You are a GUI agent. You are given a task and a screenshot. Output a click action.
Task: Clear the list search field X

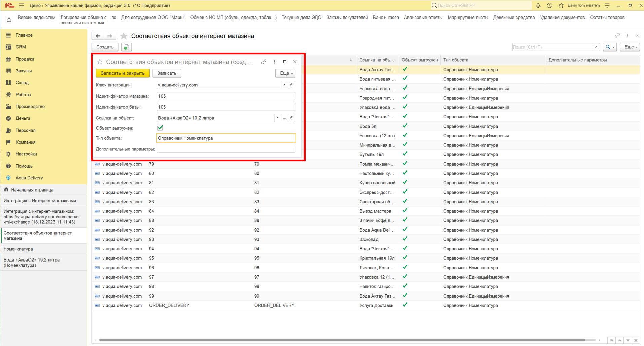[596, 47]
